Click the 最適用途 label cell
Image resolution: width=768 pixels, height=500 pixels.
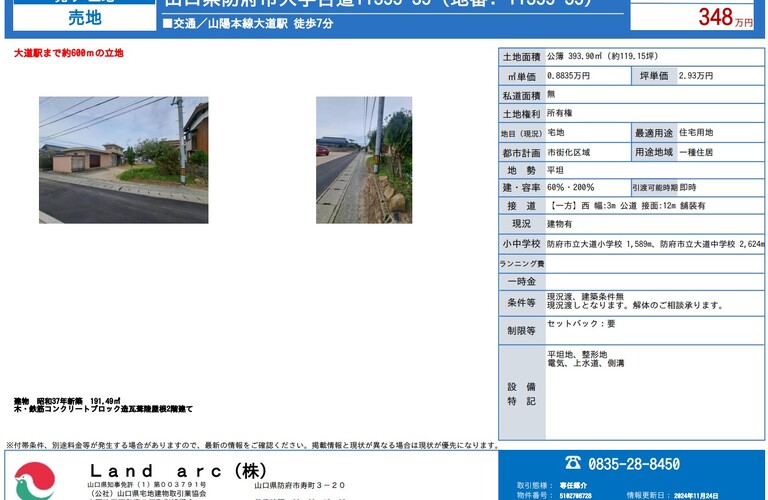[654, 133]
